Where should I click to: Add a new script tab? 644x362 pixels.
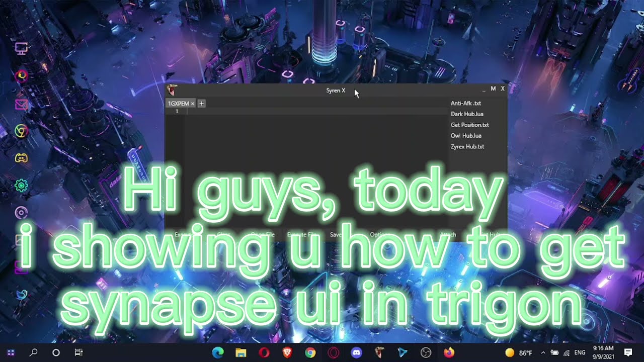tap(201, 104)
